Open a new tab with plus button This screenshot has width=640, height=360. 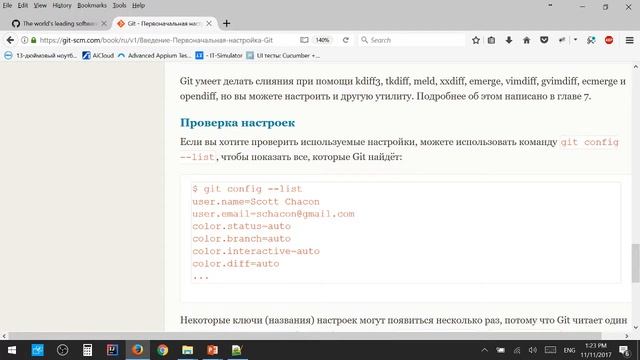[x=227, y=24]
